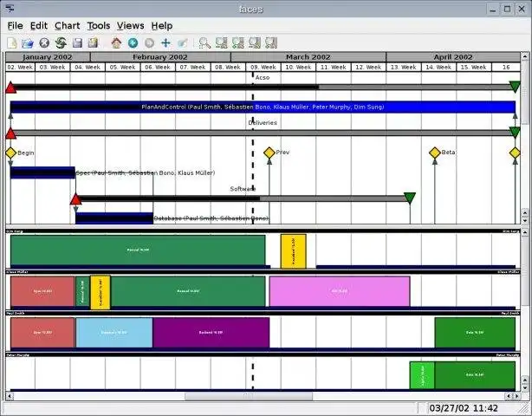The width and height of the screenshot is (532, 416).
Task: Click the pink block in Klaus Müller's row
Action: coord(340,291)
